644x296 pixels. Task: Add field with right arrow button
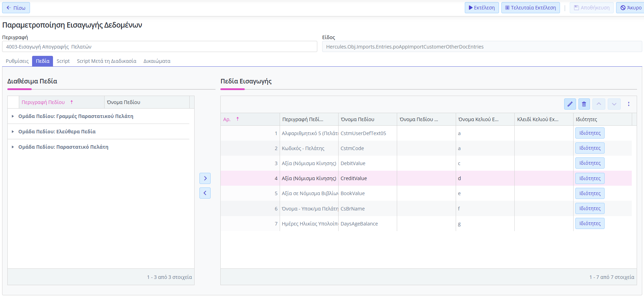(x=205, y=178)
